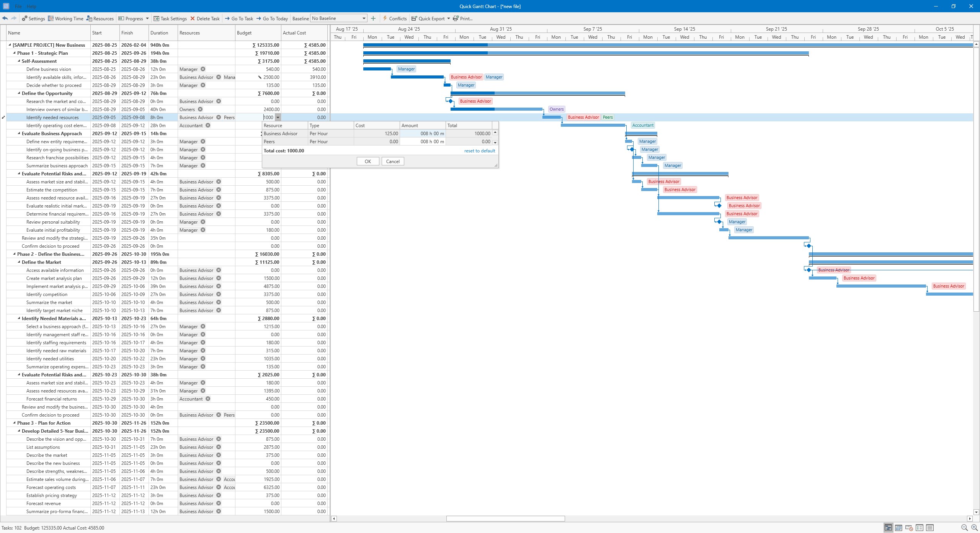This screenshot has height=533, width=980.
Task: Jump to today using Go To Today
Action: tap(272, 18)
